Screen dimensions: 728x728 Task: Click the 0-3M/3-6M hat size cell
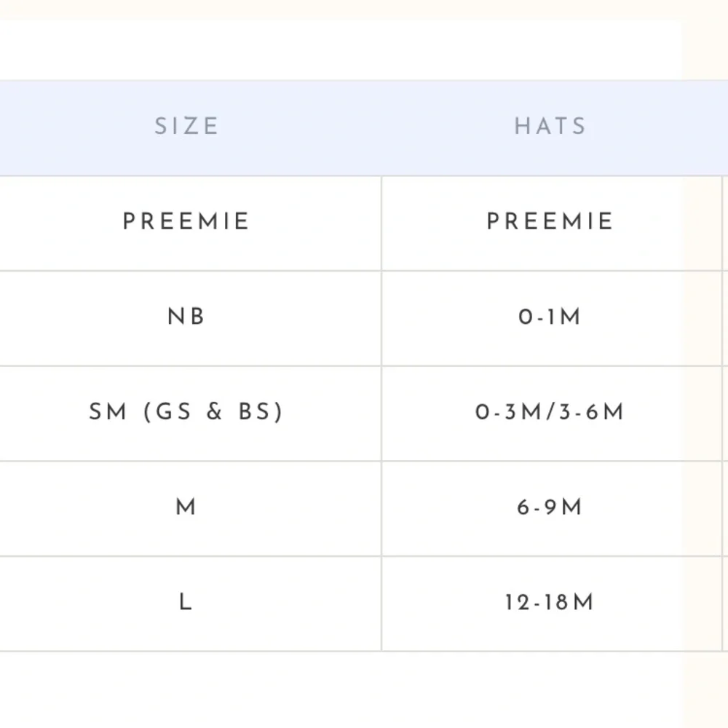click(x=550, y=412)
